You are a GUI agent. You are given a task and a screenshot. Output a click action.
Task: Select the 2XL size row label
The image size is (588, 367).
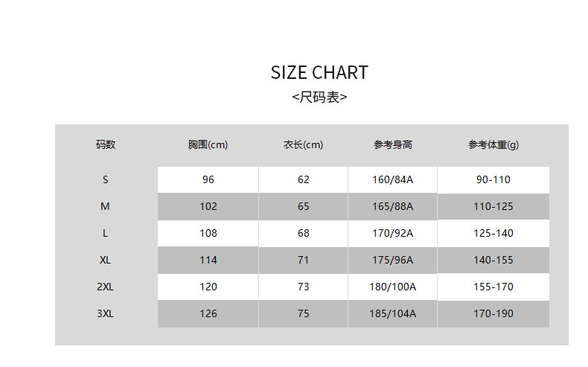pos(106,287)
